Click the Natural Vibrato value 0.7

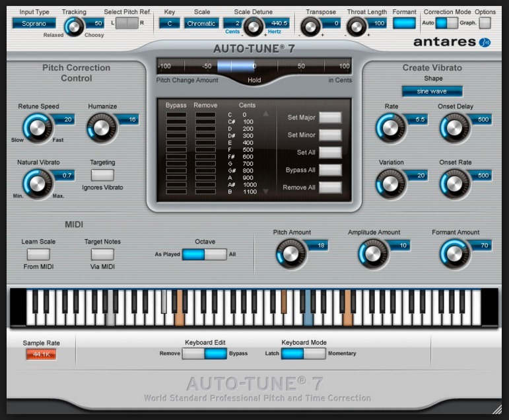click(65, 175)
